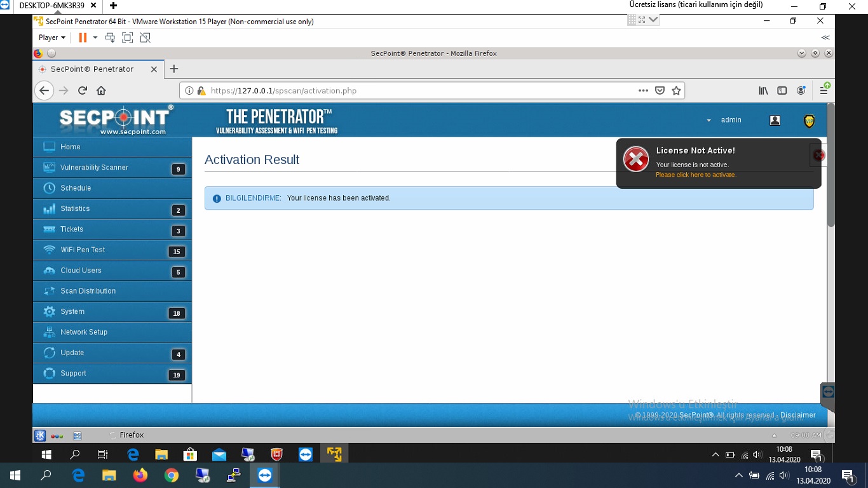Click the Schedule clock icon
Screen dimensions: 868x488
tap(49, 188)
